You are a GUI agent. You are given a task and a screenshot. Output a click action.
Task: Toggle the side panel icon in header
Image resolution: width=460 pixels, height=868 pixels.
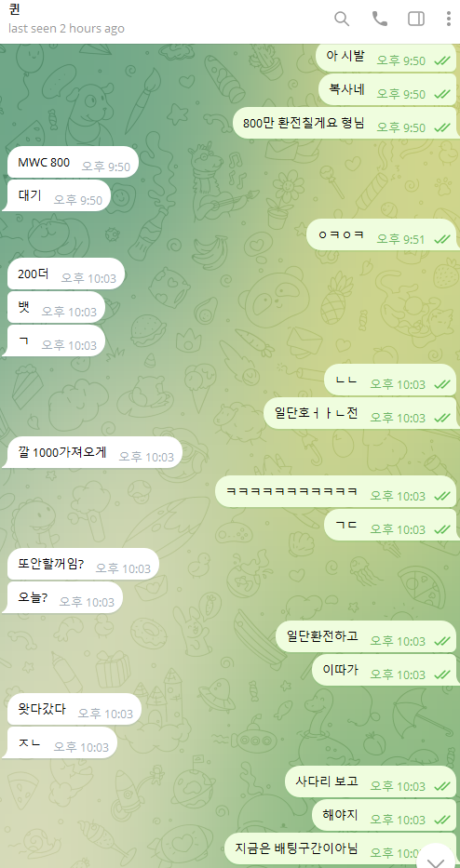416,19
